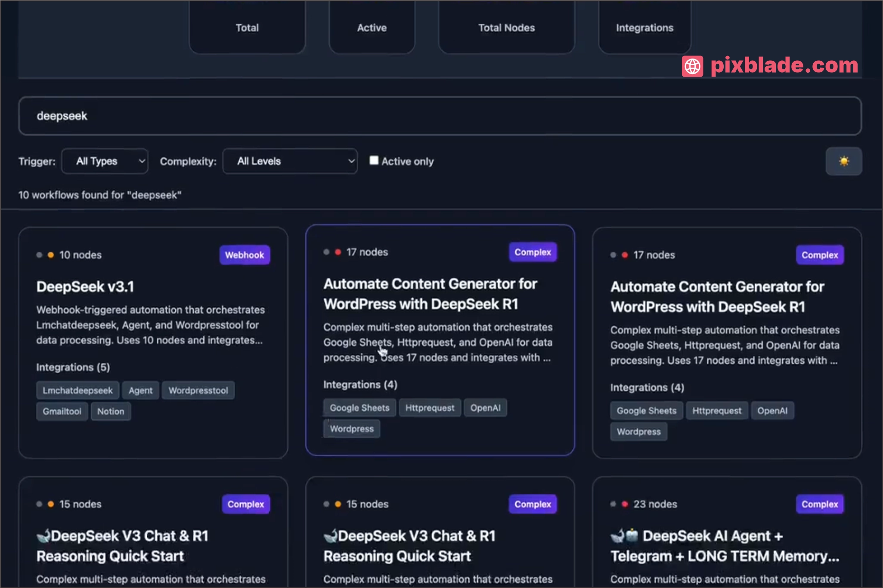Image resolution: width=883 pixels, height=588 pixels.
Task: Click Httprequest tag in rightmost card
Action: tap(717, 411)
